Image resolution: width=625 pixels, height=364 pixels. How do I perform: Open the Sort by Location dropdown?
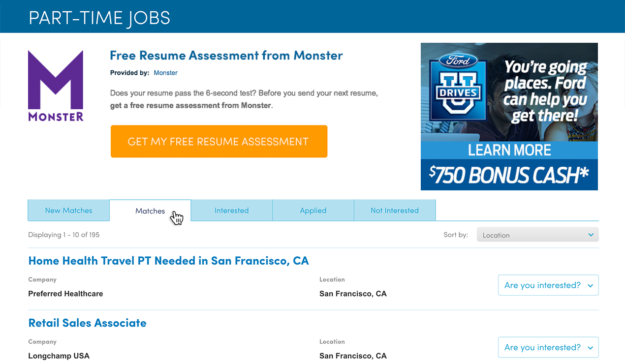pos(538,235)
